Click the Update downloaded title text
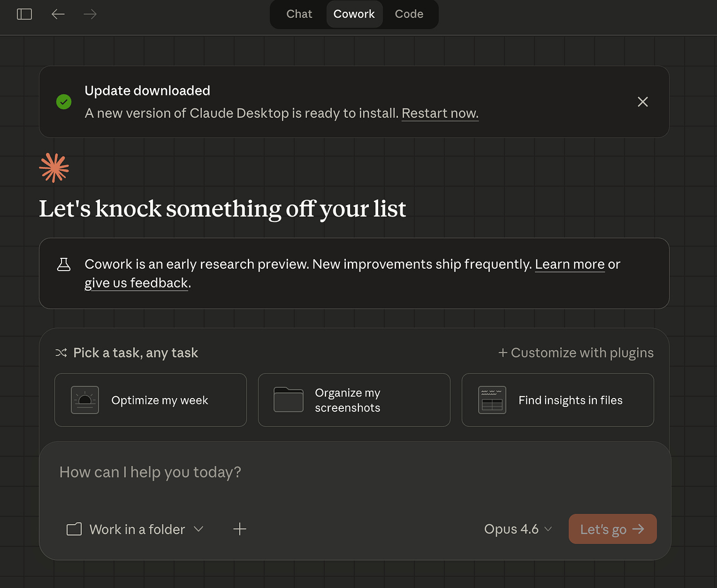The width and height of the screenshot is (717, 588). pyautogui.click(x=147, y=91)
